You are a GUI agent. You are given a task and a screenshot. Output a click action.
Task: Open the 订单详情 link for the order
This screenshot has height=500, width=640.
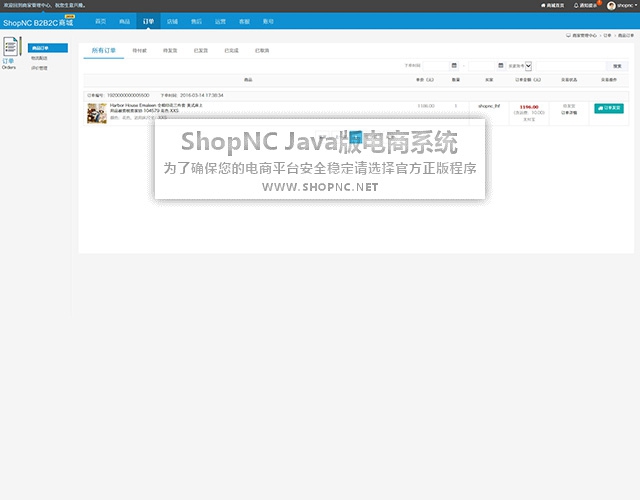[569, 113]
